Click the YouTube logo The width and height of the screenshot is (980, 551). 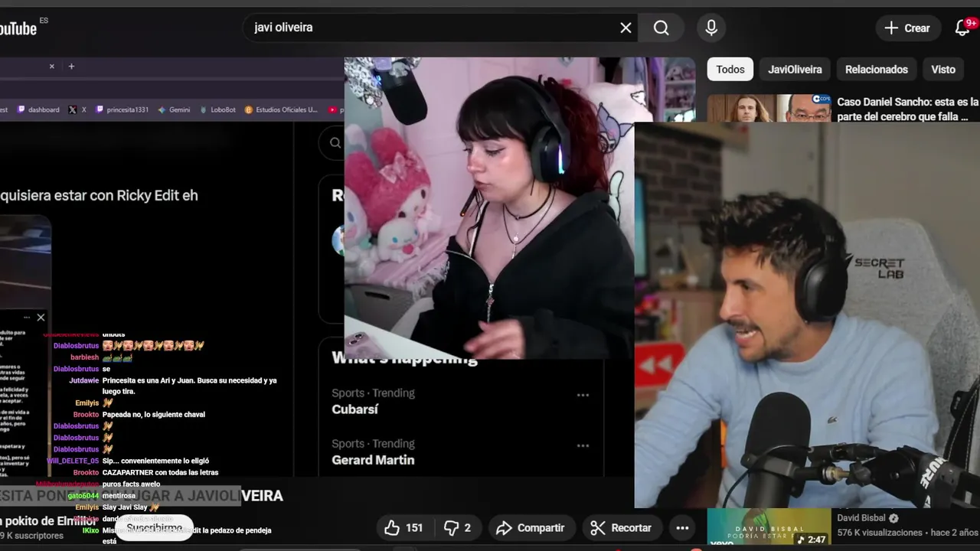click(x=18, y=28)
